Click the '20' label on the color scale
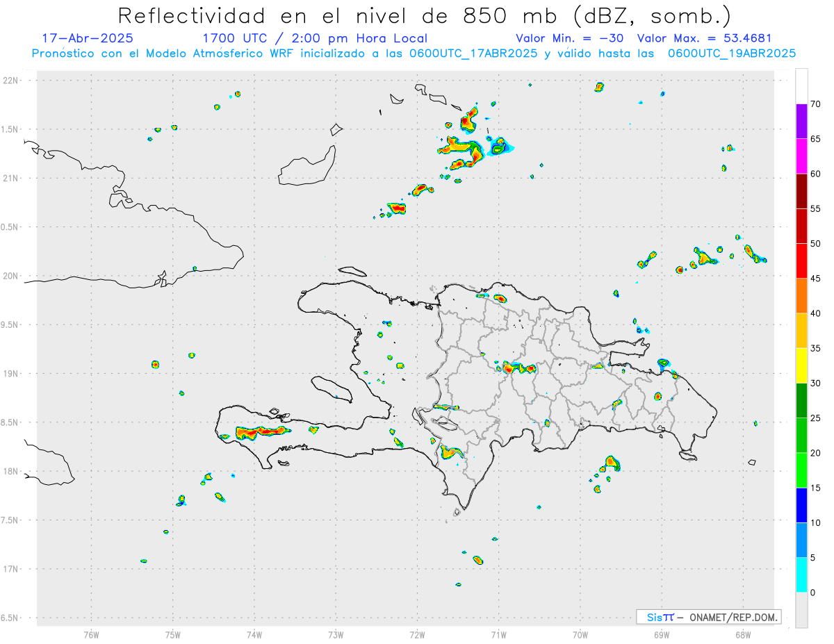 click(x=816, y=453)
